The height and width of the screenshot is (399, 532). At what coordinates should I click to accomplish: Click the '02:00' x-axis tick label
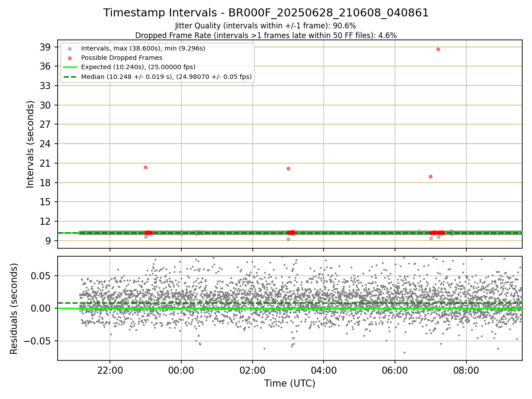(x=253, y=370)
